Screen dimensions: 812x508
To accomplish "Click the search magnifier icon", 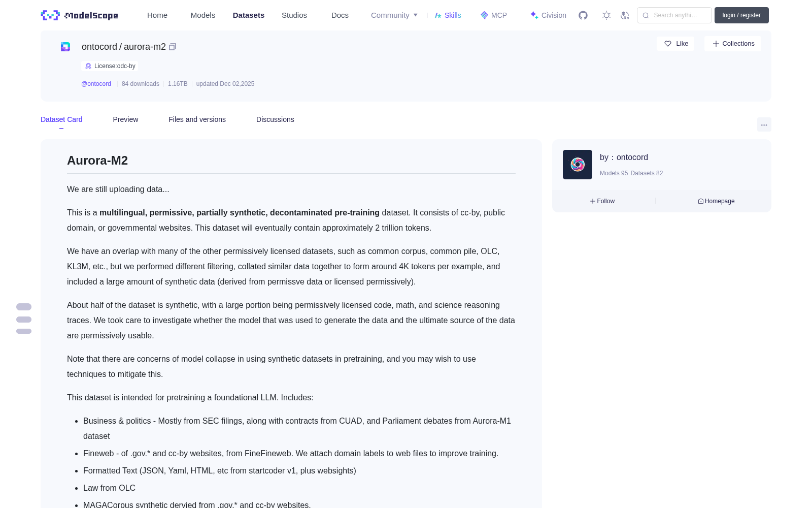I will [x=646, y=15].
